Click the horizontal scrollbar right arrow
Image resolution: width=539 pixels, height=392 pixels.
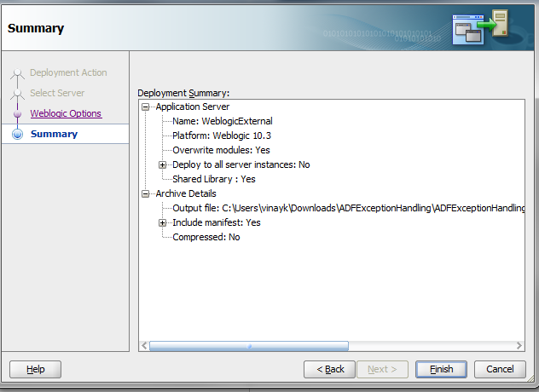coord(519,346)
